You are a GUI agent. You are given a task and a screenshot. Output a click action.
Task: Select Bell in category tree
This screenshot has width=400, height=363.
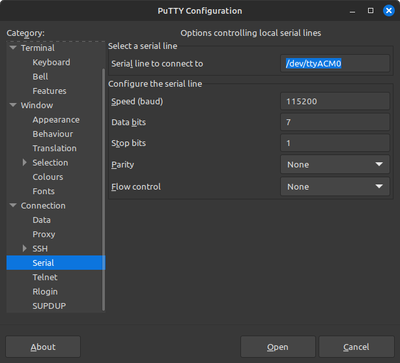40,77
